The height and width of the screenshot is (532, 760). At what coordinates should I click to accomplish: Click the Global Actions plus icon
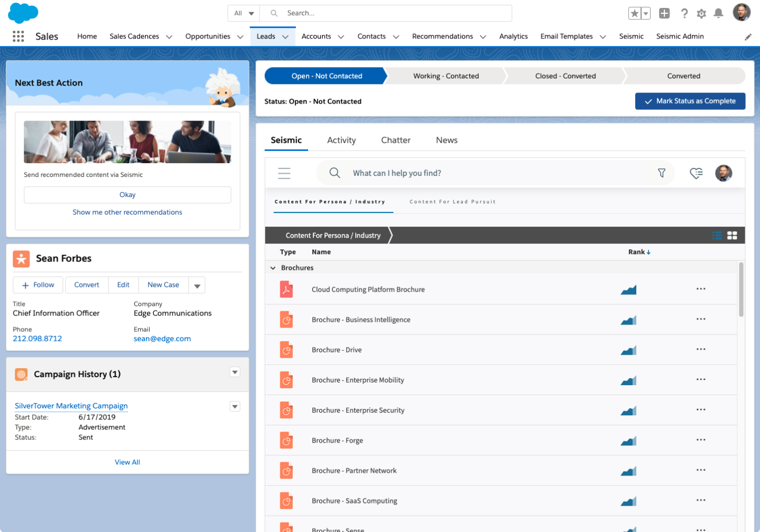point(664,13)
